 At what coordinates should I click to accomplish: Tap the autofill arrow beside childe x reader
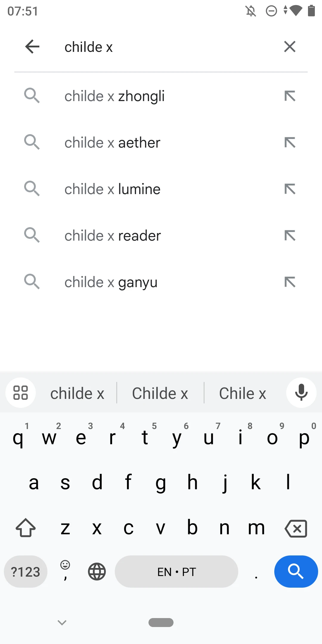290,235
